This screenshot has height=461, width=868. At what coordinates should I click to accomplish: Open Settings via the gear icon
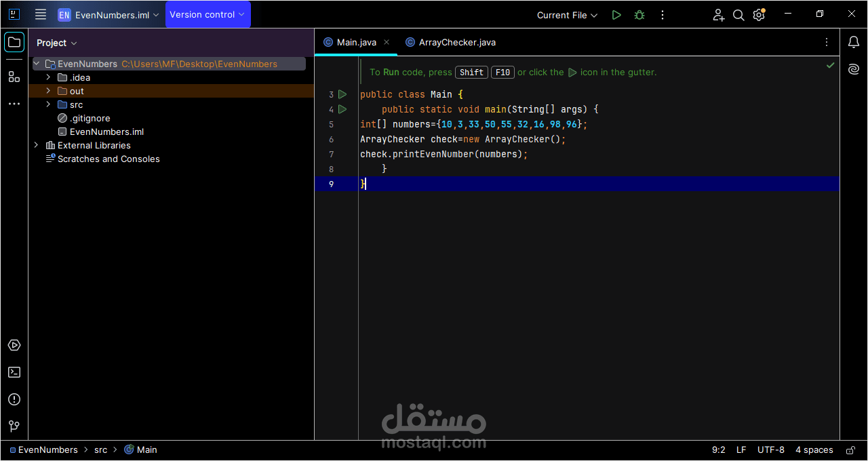pyautogui.click(x=759, y=14)
